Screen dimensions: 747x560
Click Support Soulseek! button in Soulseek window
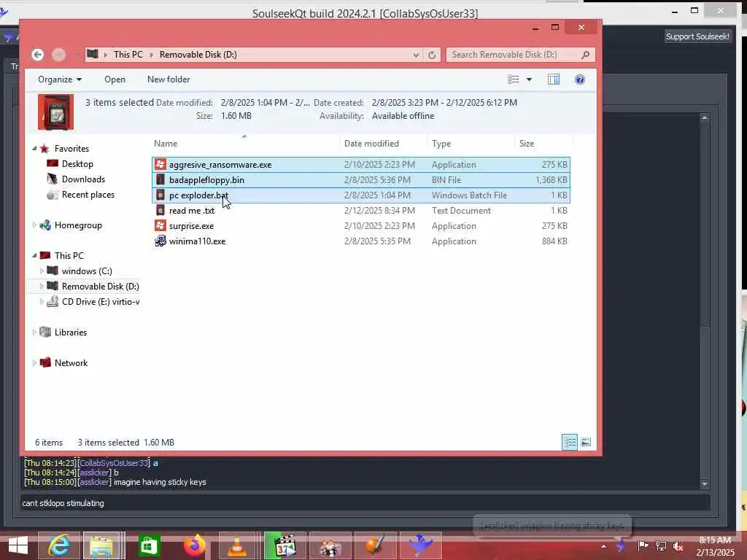[x=697, y=36]
